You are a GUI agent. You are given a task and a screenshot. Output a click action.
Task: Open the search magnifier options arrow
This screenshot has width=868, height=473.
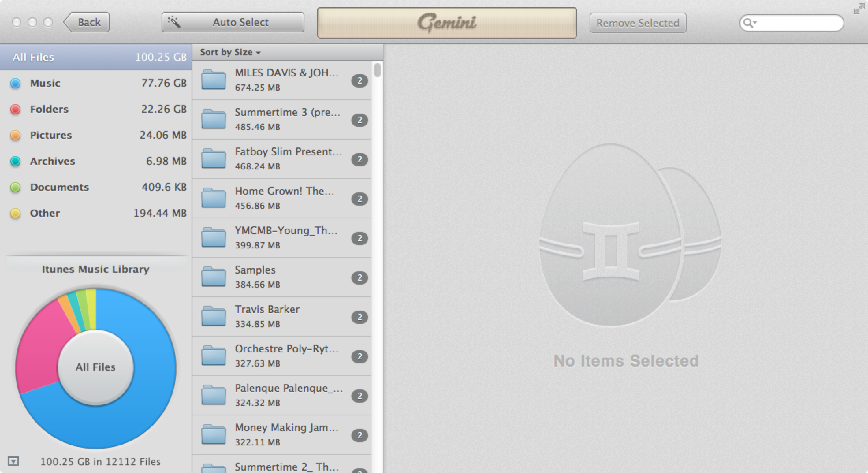tap(750, 23)
